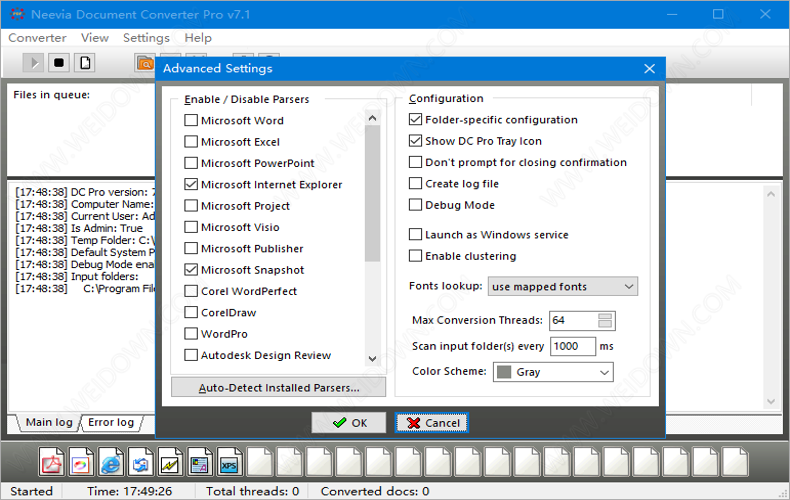Click the yellow lightning bolt document icon
Image resolution: width=790 pixels, height=500 pixels.
click(170, 462)
